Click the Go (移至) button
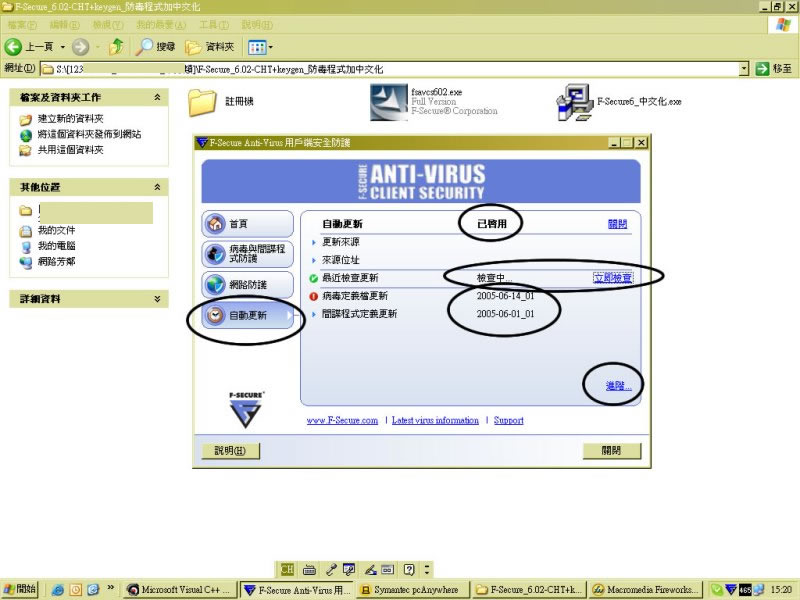The width and height of the screenshot is (800, 600). tap(773, 68)
